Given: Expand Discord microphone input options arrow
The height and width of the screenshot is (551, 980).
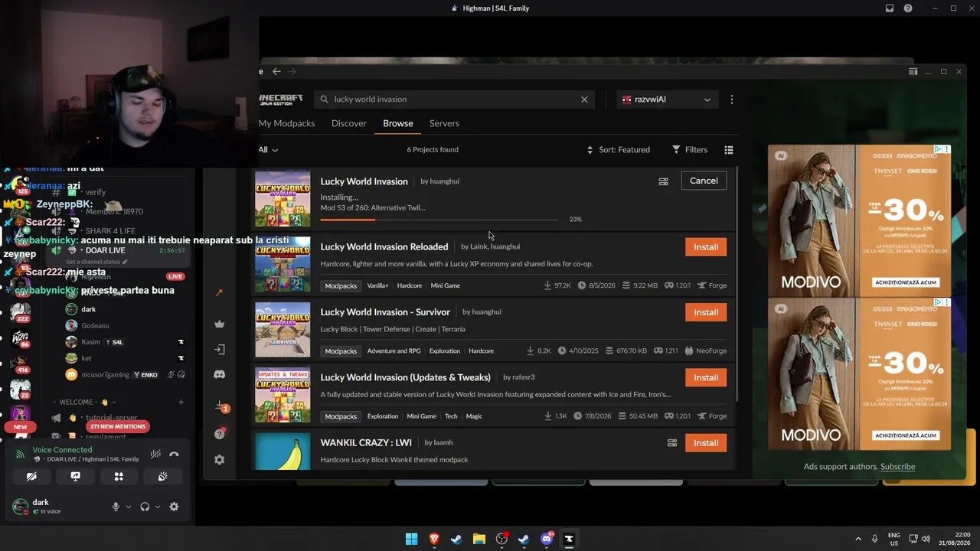Looking at the screenshot, I should (128, 507).
